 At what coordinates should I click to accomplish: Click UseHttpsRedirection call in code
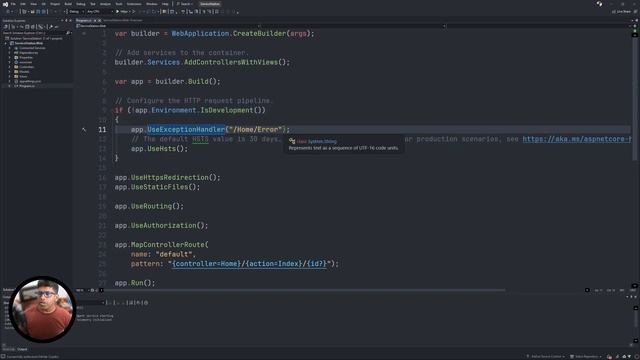pos(169,178)
